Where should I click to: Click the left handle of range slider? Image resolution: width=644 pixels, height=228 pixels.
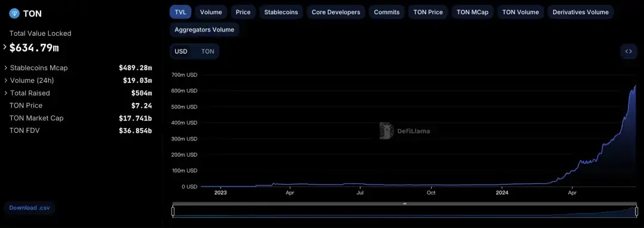[x=173, y=211]
